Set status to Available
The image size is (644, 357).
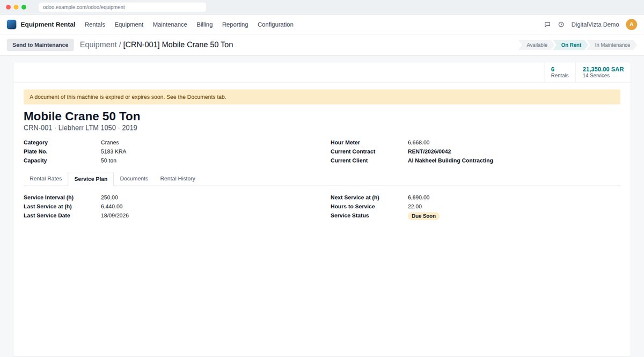(536, 45)
